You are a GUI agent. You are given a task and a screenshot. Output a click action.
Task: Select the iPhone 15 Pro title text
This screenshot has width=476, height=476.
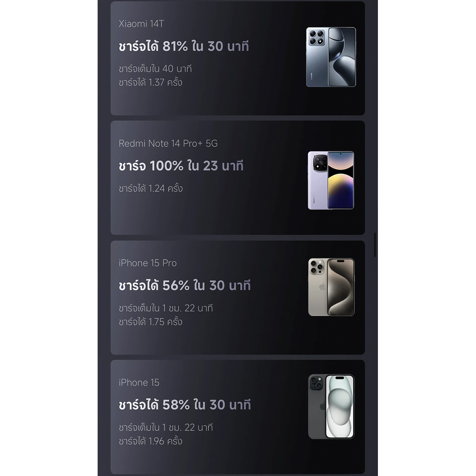(x=147, y=263)
